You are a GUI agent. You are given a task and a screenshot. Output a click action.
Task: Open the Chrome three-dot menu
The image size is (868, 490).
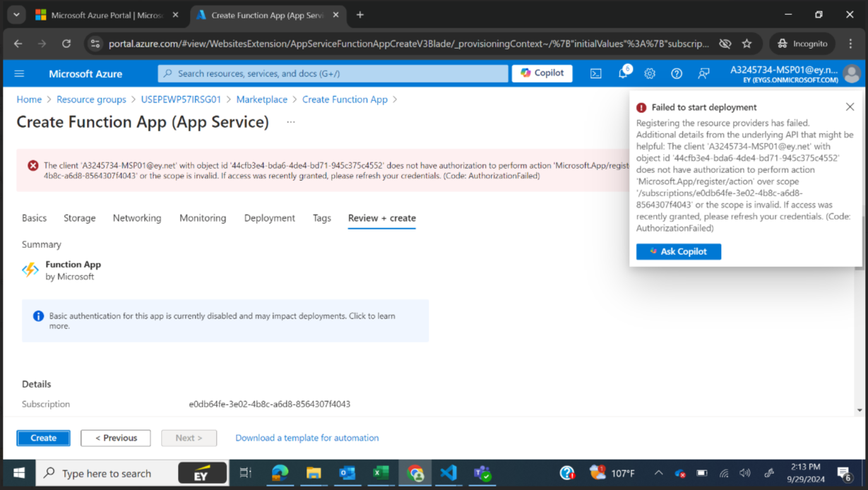click(850, 44)
